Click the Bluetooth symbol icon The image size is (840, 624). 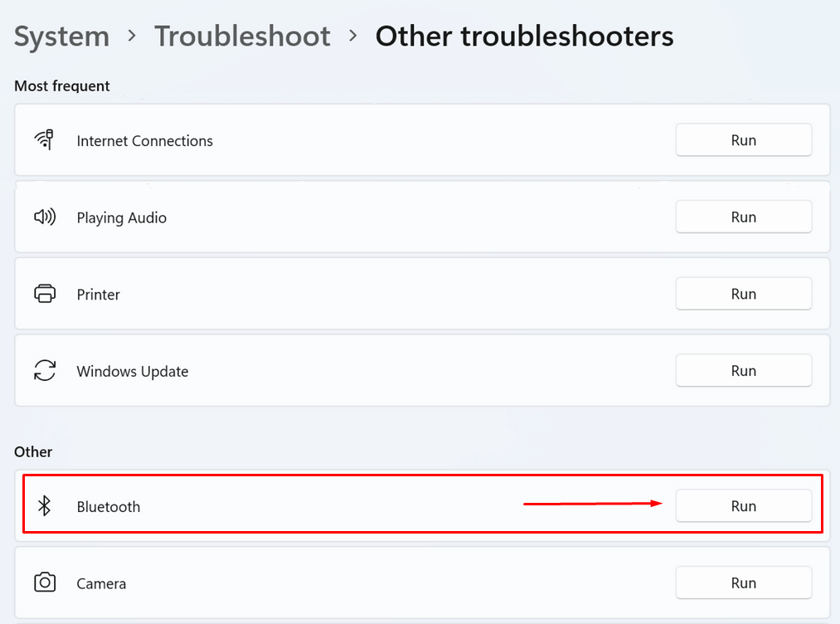click(46, 506)
